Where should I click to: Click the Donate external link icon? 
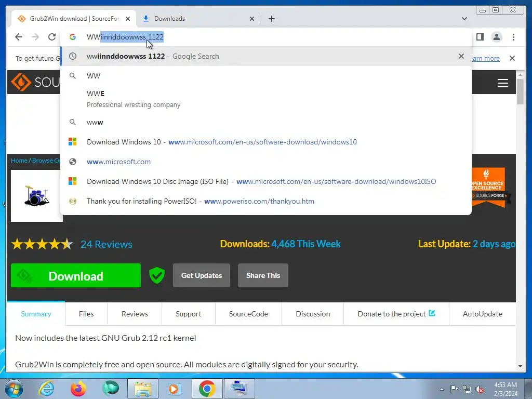[x=432, y=313]
